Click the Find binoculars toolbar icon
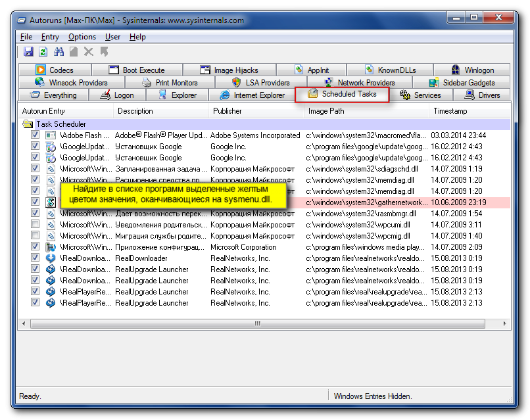The width and height of the screenshot is (530, 420). pyautogui.click(x=59, y=52)
